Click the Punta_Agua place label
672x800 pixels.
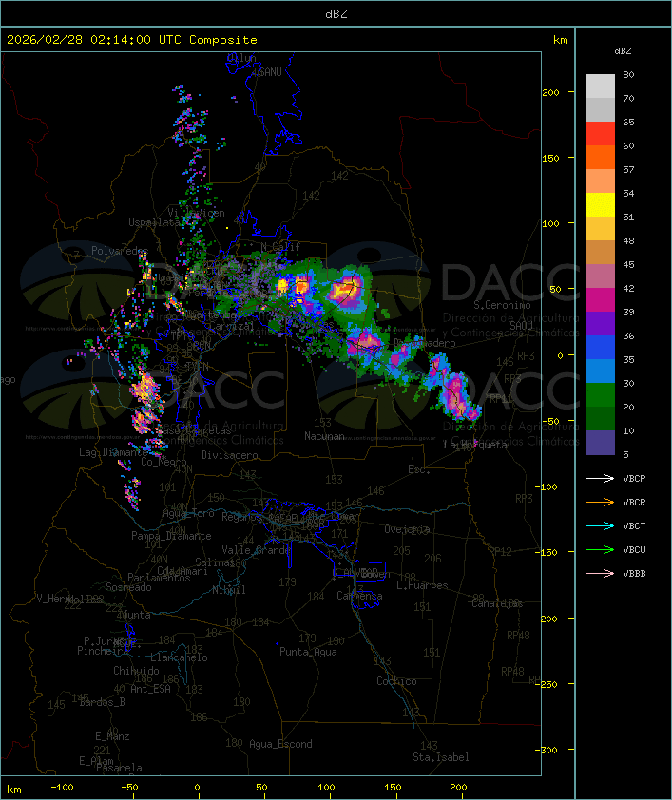(x=308, y=652)
